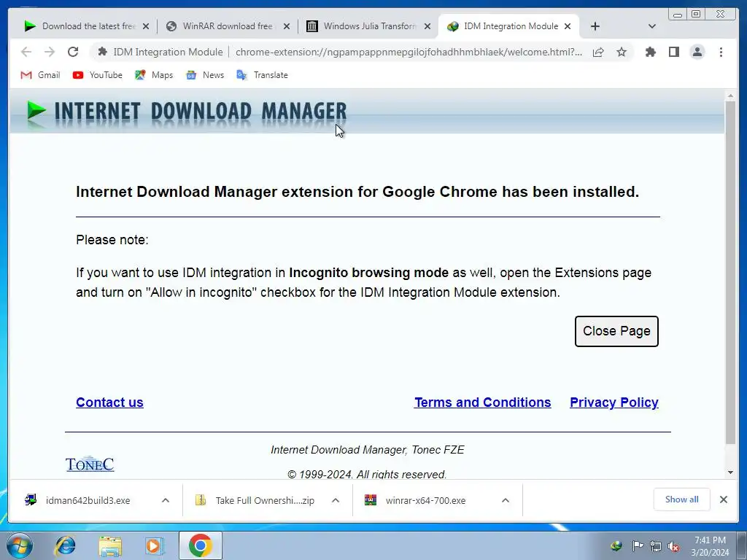Open Windows Explorer from taskbar
Screen dimensions: 747x560
point(110,546)
